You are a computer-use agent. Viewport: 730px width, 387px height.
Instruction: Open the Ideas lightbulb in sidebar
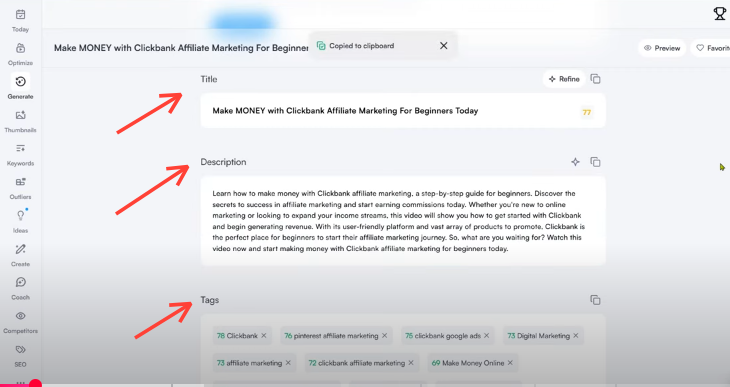(20, 216)
